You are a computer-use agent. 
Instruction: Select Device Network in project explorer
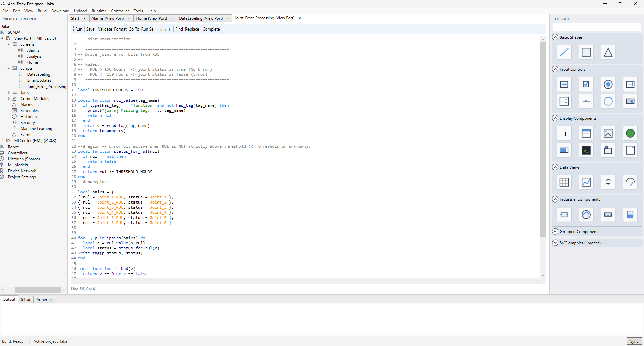[x=22, y=171]
